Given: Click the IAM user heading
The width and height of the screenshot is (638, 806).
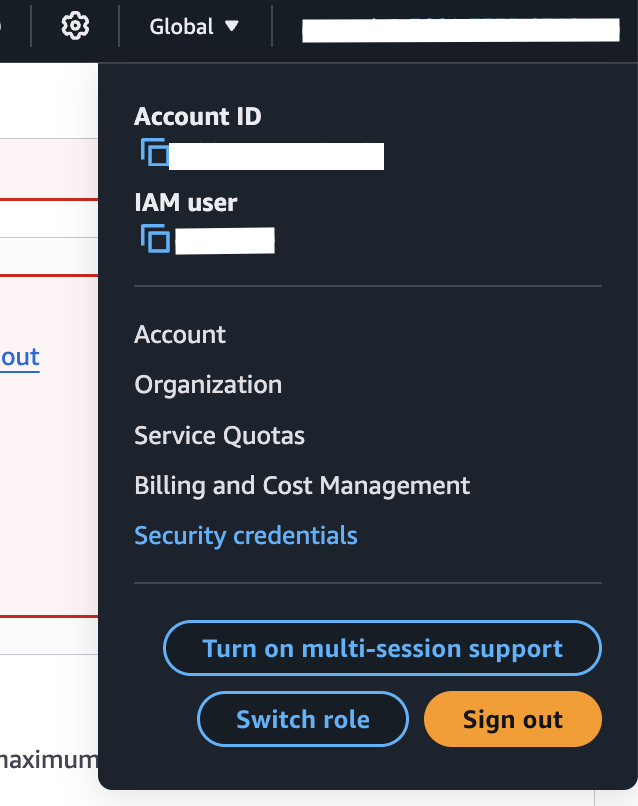Looking at the screenshot, I should [186, 203].
